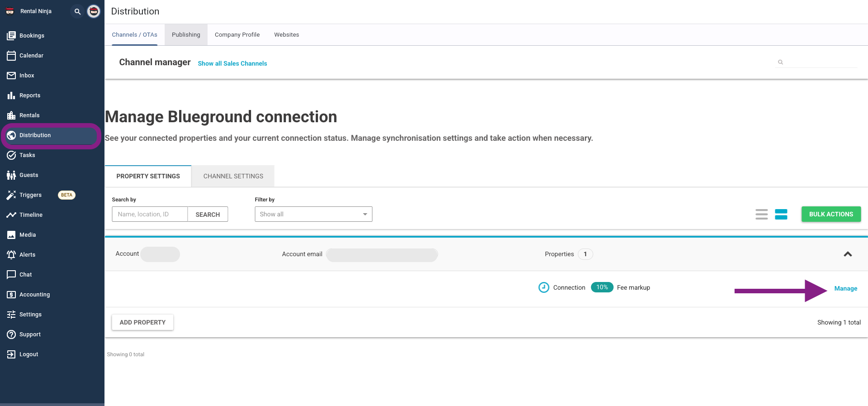Open Triggers beta feature
Screen dimensions: 868x406
click(x=30, y=195)
